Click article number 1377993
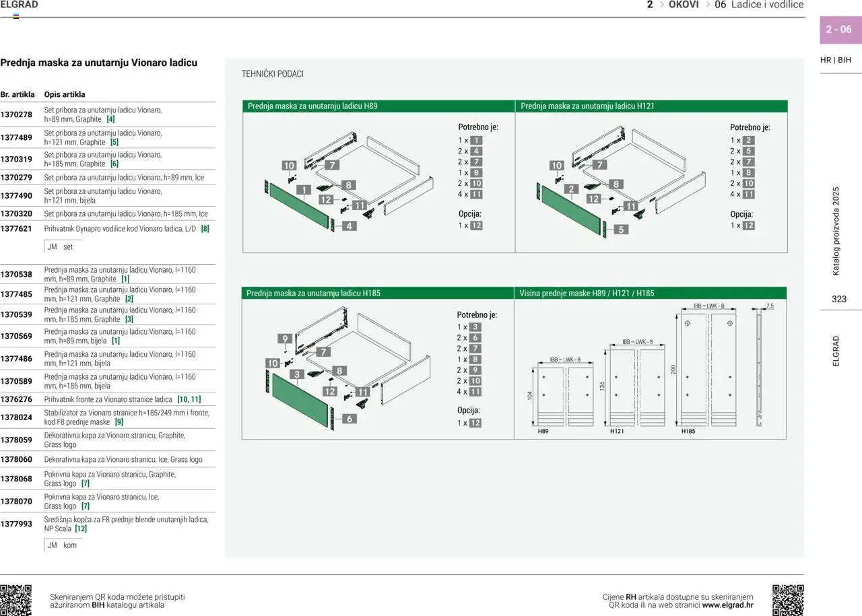862x616 pixels. (x=17, y=524)
